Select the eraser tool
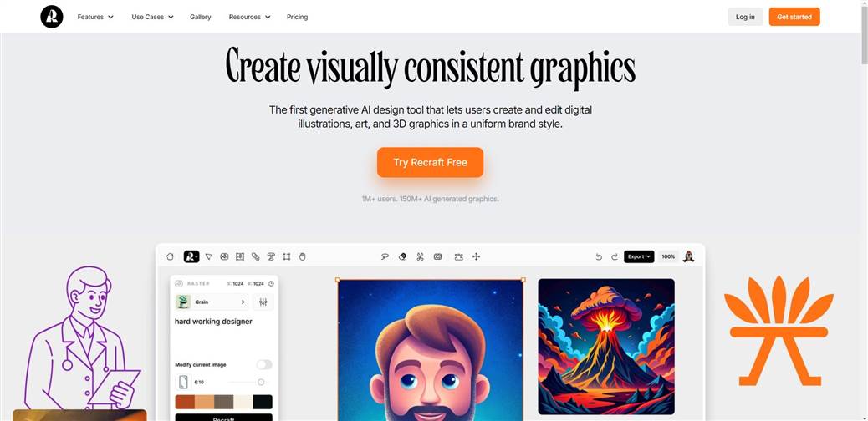 coord(402,256)
